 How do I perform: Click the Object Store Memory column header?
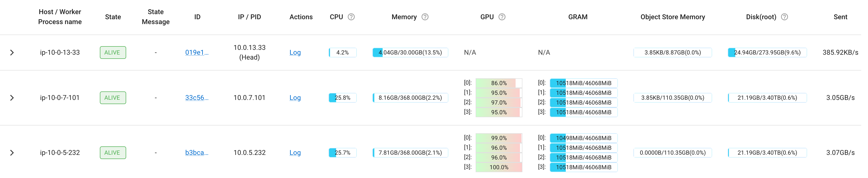point(673,17)
